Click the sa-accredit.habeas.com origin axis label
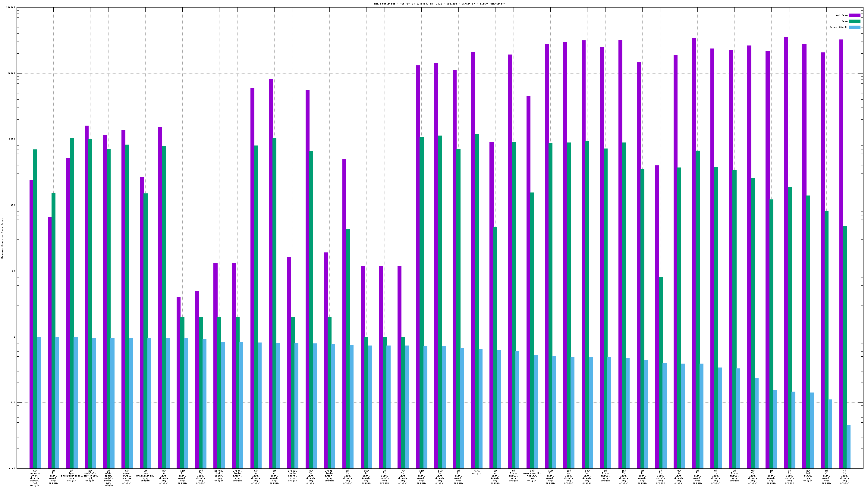The width and height of the screenshot is (868, 488). click(x=532, y=476)
